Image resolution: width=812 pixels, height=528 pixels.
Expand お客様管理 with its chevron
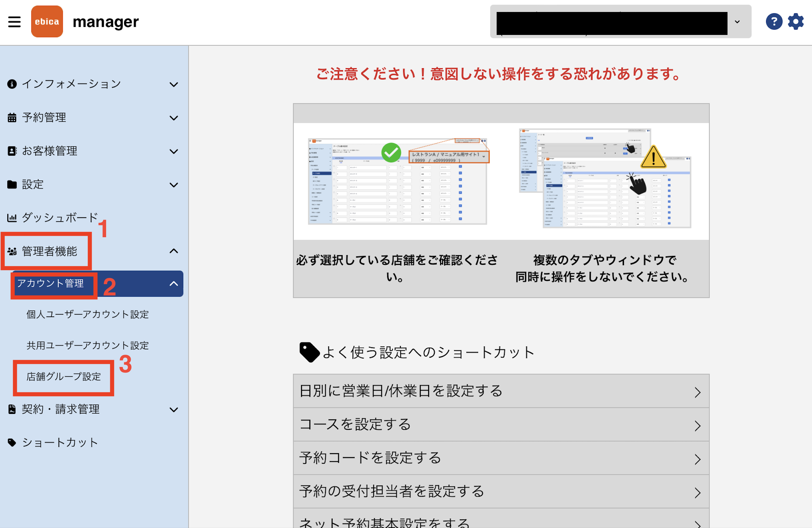[x=174, y=151]
